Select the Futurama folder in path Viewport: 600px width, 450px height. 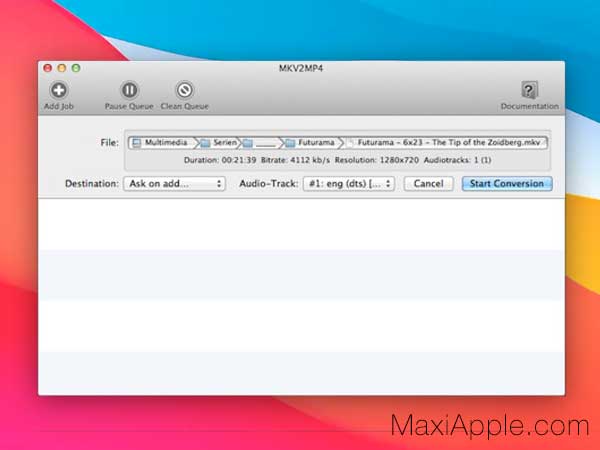[311, 143]
